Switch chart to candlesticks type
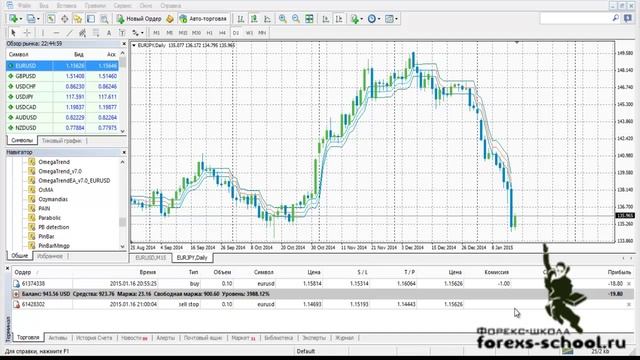The height and width of the screenshot is (360, 640). point(254,19)
